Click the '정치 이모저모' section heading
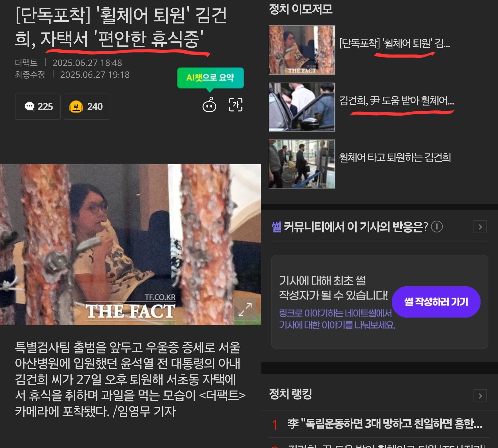Screen dimensions: 498x448 [301, 9]
